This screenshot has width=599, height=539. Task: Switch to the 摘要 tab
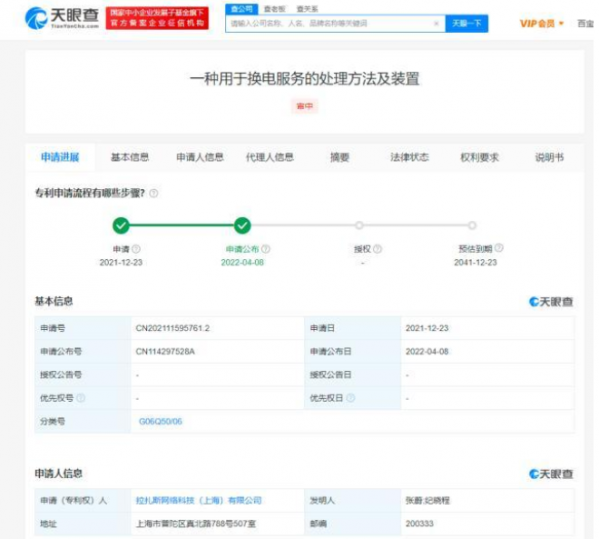[340, 157]
